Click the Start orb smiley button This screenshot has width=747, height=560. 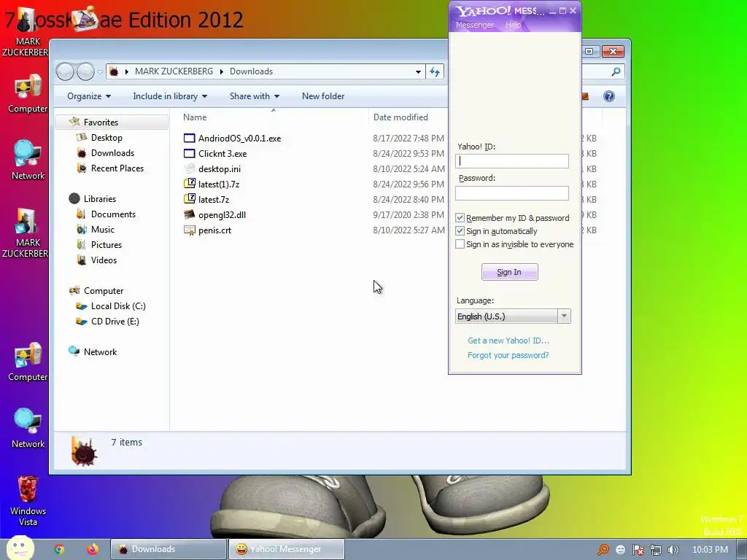(20, 548)
